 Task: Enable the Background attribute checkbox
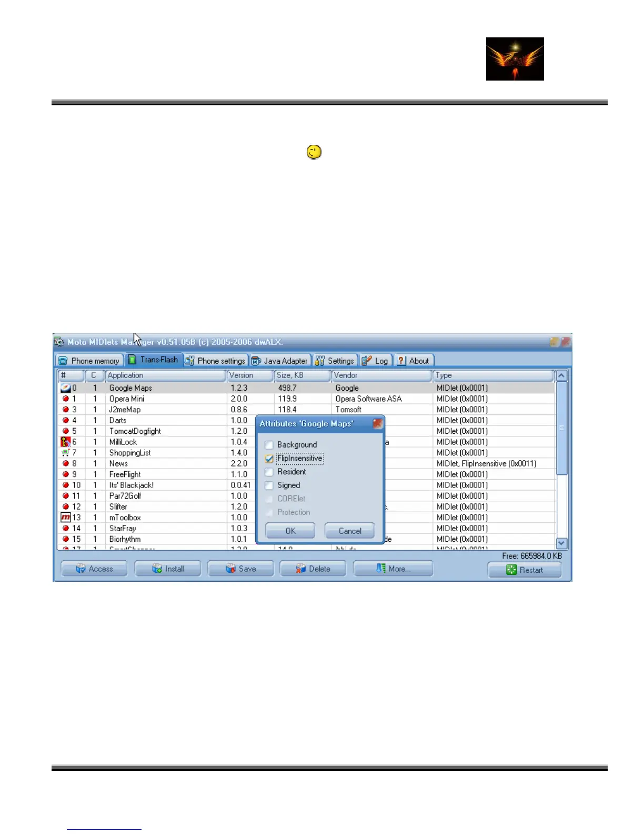tap(269, 445)
